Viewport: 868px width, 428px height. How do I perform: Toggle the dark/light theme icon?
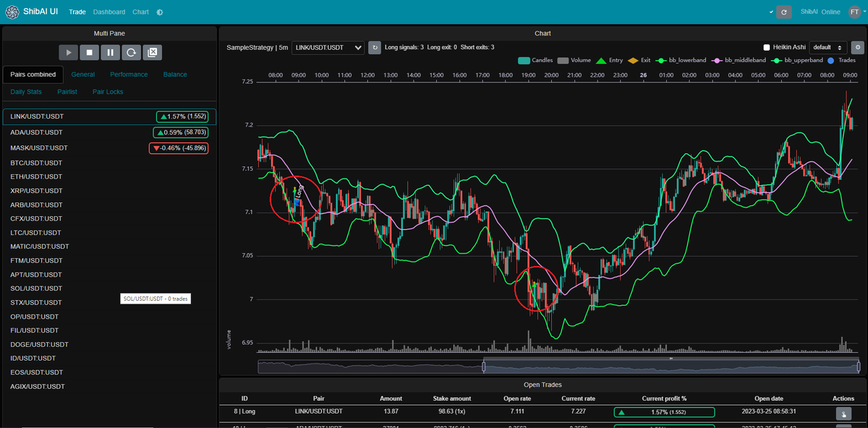coord(160,12)
